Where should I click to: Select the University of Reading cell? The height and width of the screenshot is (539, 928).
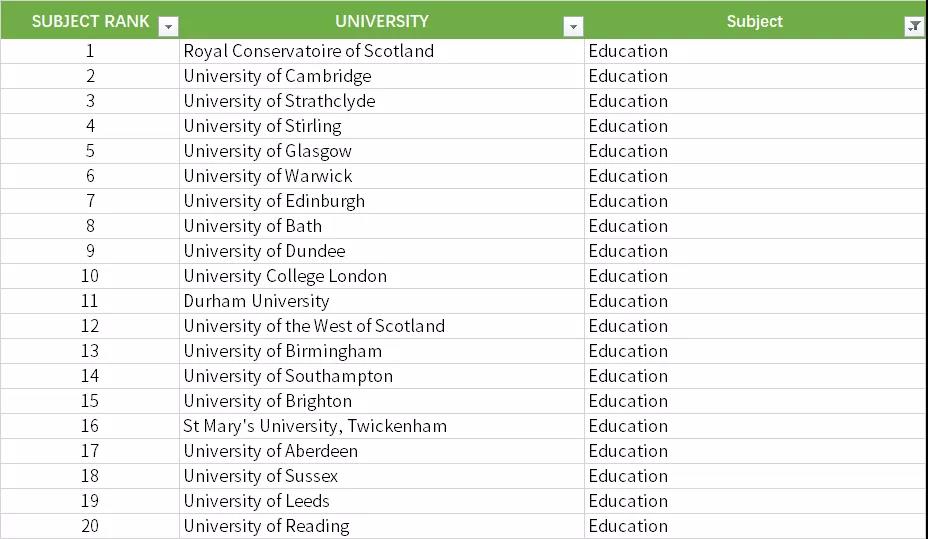tap(266, 526)
